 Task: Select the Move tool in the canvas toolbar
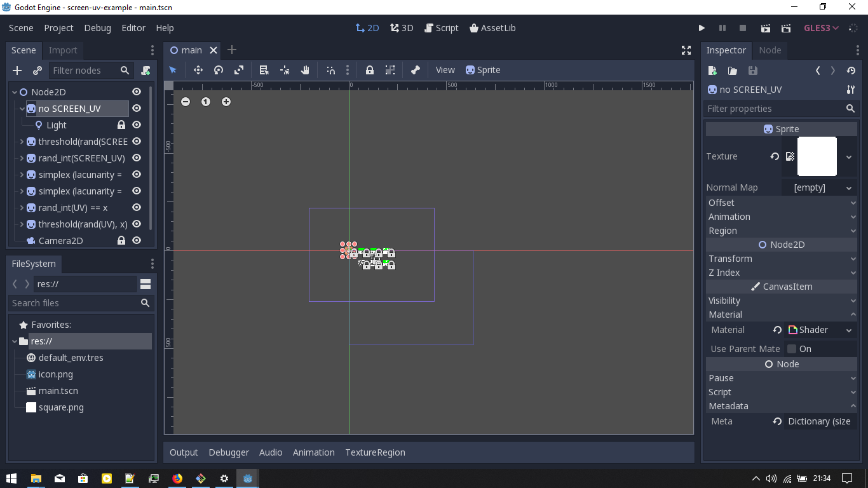pyautogui.click(x=198, y=70)
